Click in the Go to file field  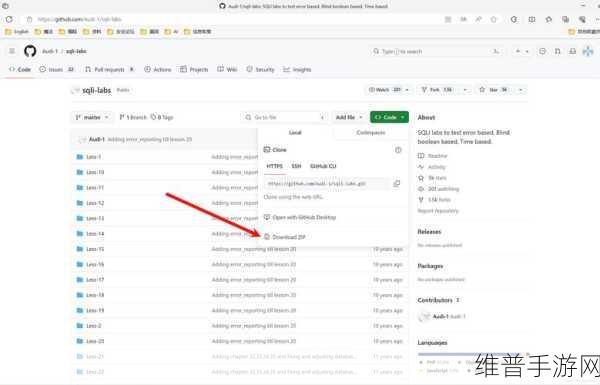coord(284,117)
